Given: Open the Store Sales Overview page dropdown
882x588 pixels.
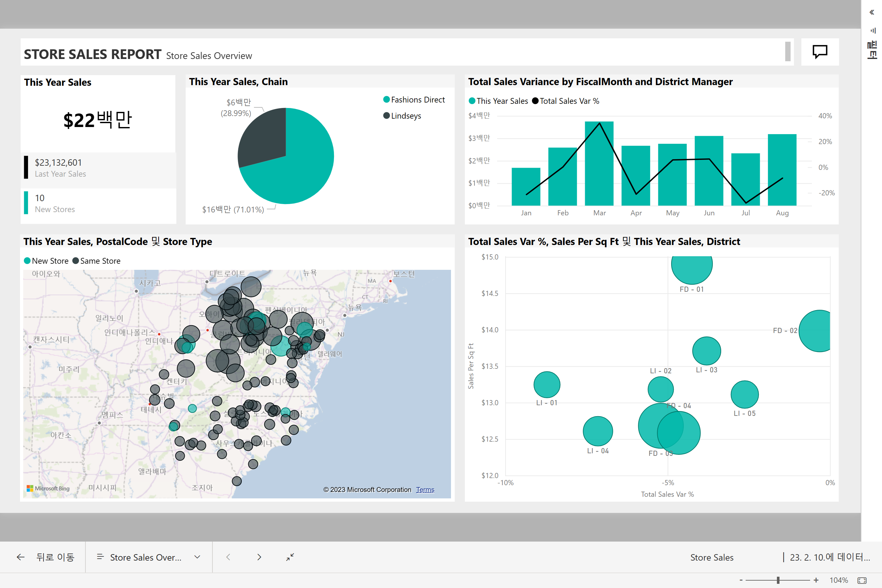Looking at the screenshot, I should pyautogui.click(x=145, y=557).
